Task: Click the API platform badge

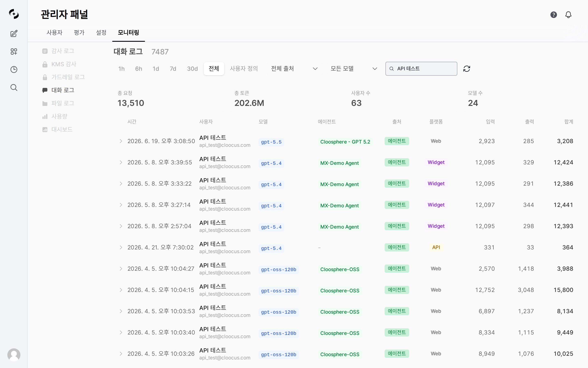Action: [436, 247]
